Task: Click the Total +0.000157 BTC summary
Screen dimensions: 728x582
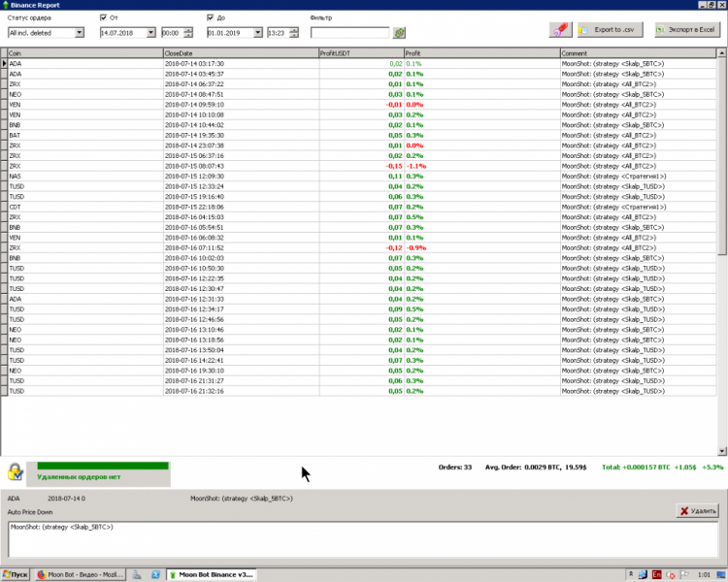Action: 662,468
